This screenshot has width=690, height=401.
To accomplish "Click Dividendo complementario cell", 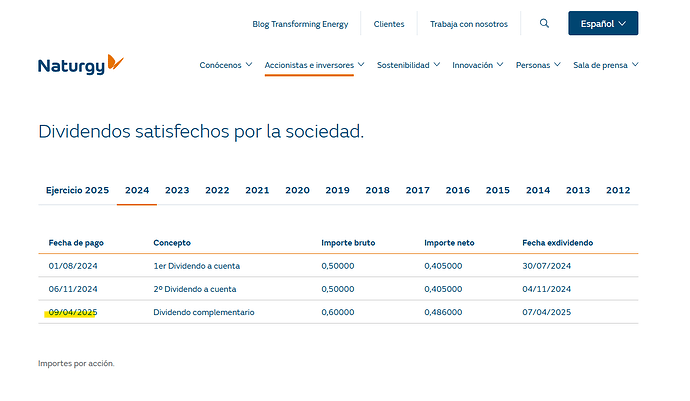I will [x=204, y=313].
